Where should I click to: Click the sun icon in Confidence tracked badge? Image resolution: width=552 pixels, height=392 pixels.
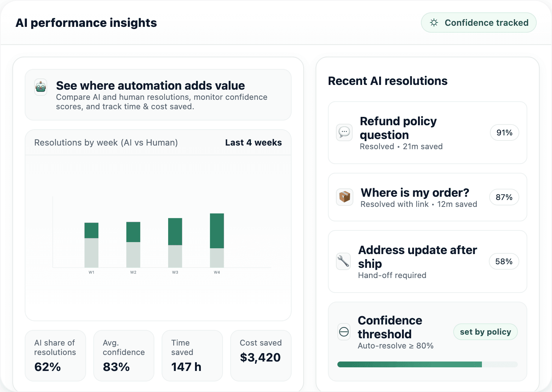coord(434,23)
